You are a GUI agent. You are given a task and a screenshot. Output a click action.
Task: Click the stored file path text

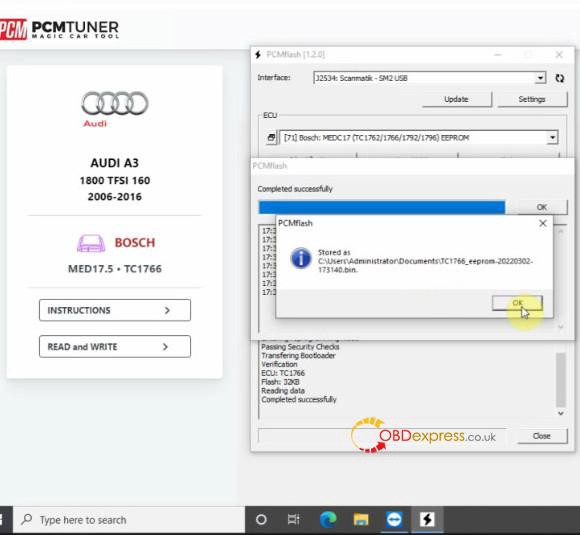point(425,265)
